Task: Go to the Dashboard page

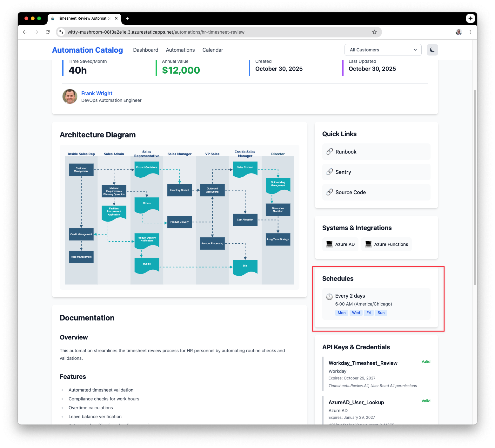Action: [x=145, y=50]
